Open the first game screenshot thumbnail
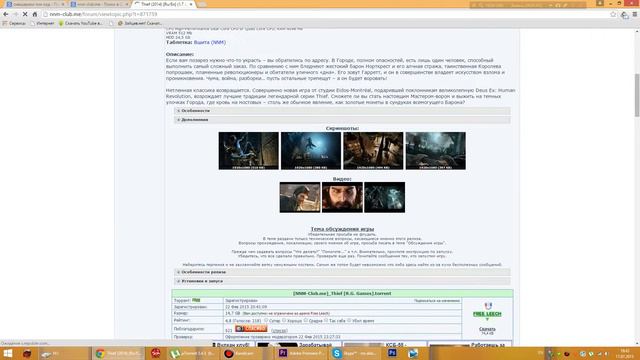 (249, 151)
